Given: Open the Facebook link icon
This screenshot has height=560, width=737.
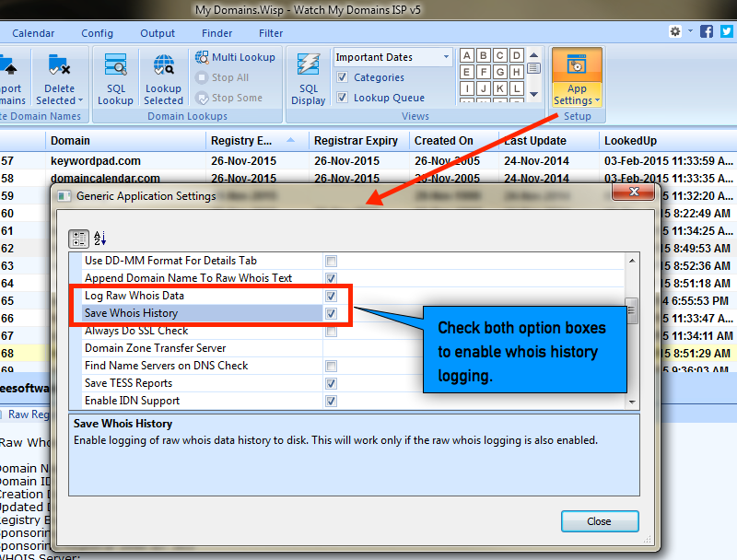Looking at the screenshot, I should (x=707, y=31).
